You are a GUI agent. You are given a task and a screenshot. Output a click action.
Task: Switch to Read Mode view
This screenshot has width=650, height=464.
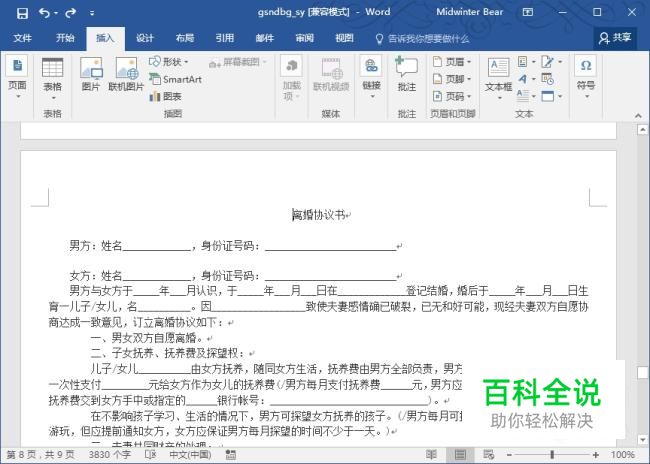click(431, 455)
